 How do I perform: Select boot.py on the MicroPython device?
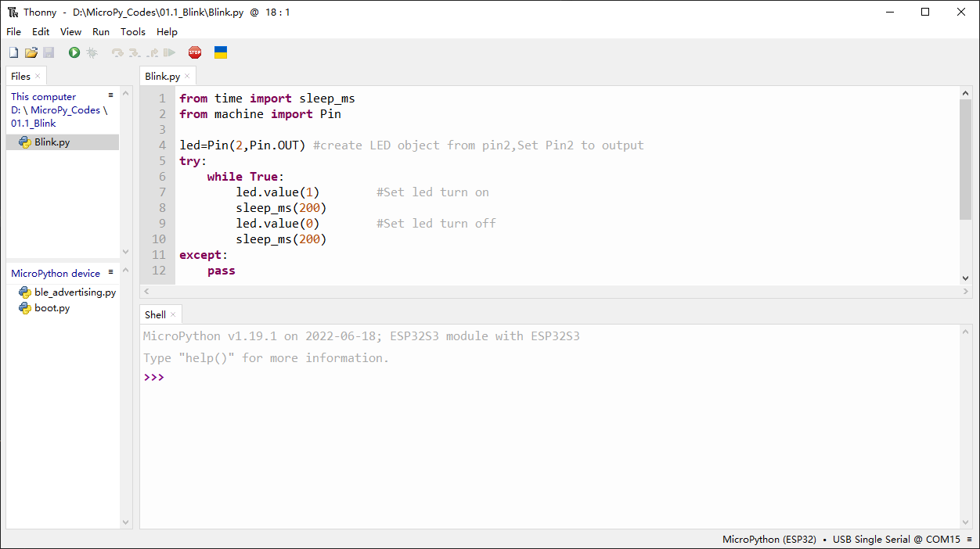(x=52, y=308)
